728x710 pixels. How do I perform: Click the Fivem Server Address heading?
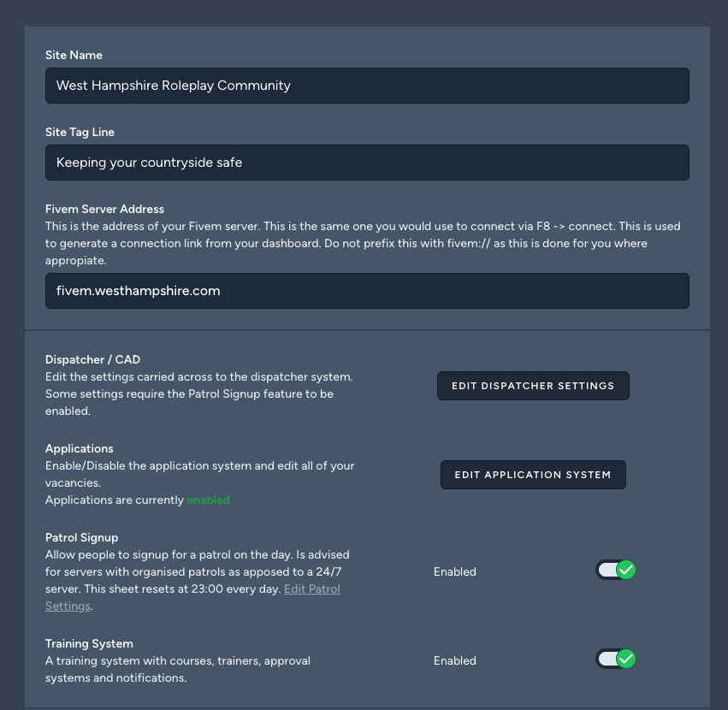click(104, 209)
